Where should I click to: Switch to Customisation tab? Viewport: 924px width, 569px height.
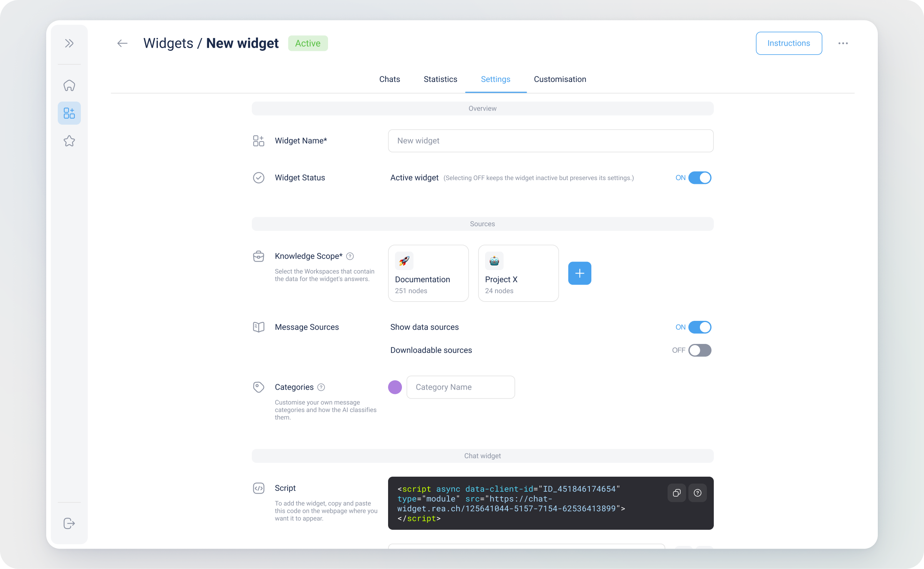[x=560, y=79]
